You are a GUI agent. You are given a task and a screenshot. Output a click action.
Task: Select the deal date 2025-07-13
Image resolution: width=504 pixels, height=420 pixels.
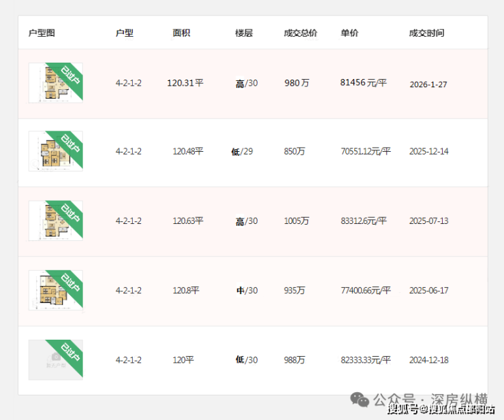[x=429, y=221]
